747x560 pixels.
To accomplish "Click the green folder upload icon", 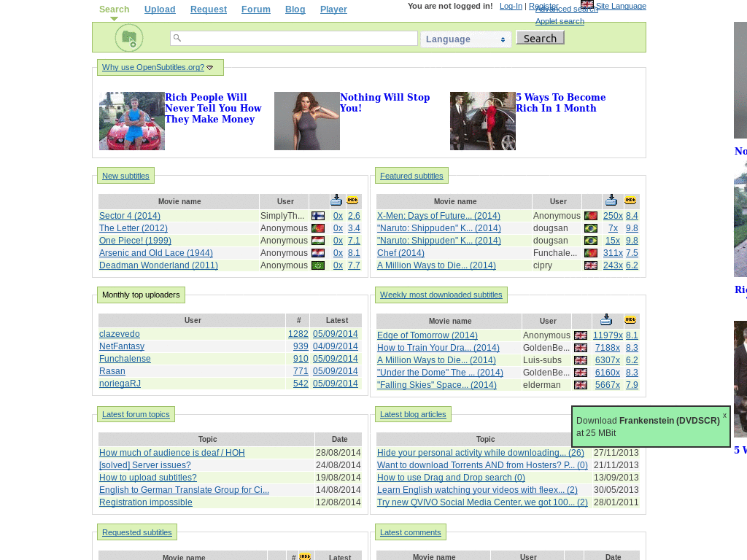I will 129,38.
